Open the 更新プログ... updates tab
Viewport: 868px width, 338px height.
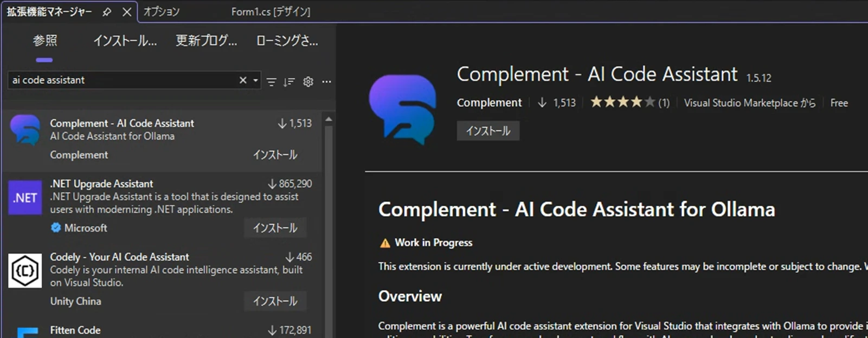(x=206, y=41)
